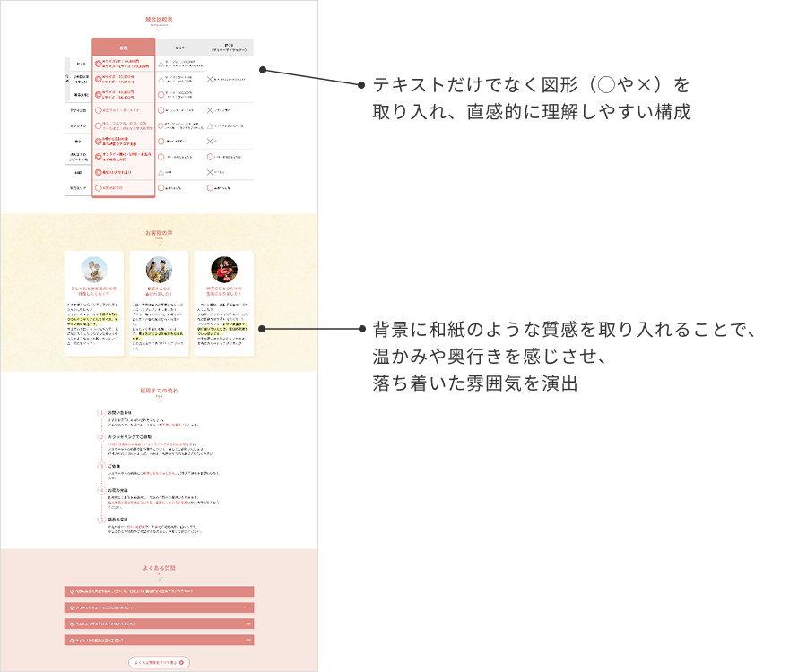Click the arrow icon in the FAQ view-all button
This screenshot has width=807, height=672.
coord(182,662)
